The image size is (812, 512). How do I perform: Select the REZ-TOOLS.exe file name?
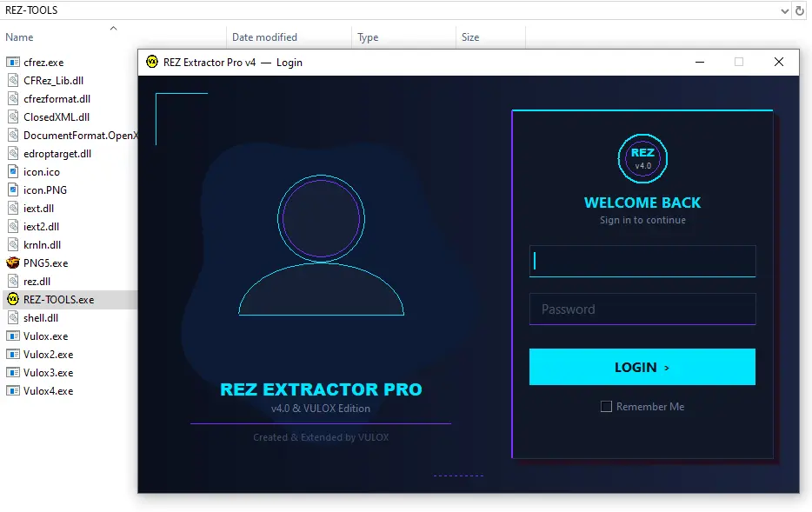58,299
